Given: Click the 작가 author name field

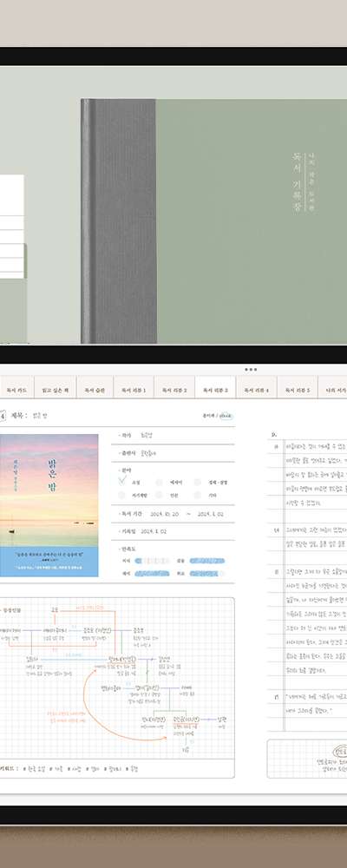Looking at the screenshot, I should pyautogui.click(x=173, y=437).
